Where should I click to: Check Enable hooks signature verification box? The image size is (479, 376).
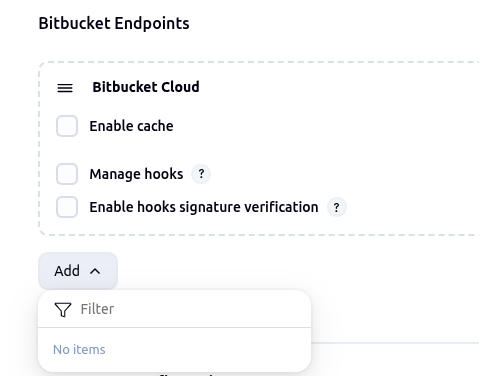point(67,207)
